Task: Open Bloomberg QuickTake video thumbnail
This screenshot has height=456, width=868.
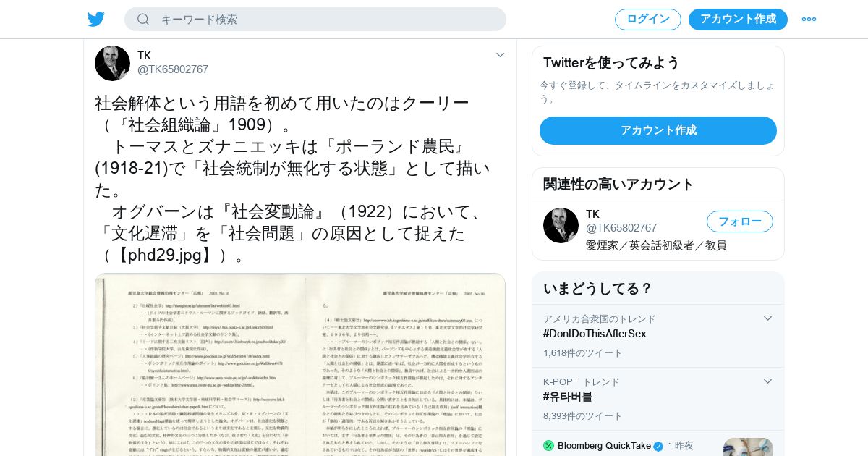Action: [x=748, y=447]
